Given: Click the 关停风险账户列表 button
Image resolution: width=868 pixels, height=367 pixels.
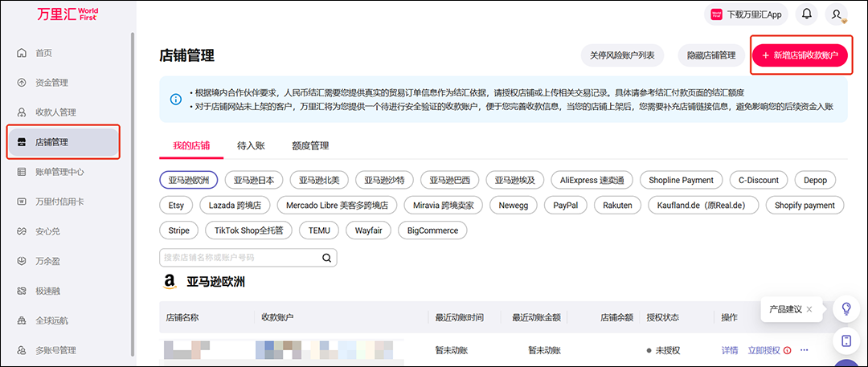Looking at the screenshot, I should pos(622,55).
